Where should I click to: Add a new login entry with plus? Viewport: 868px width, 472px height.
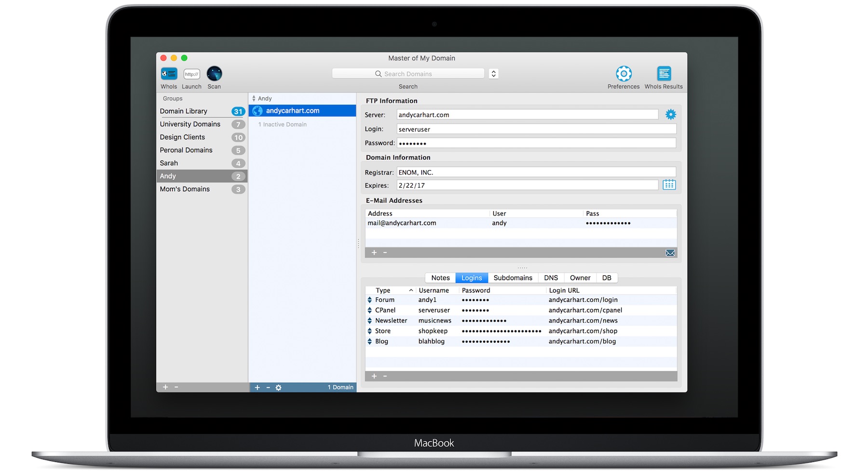374,376
